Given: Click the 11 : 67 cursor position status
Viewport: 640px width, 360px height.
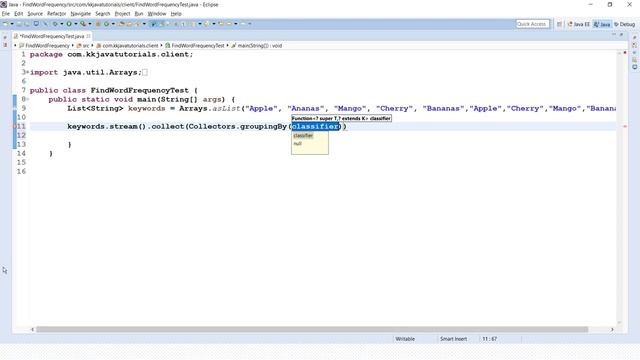Looking at the screenshot, I should 489,339.
